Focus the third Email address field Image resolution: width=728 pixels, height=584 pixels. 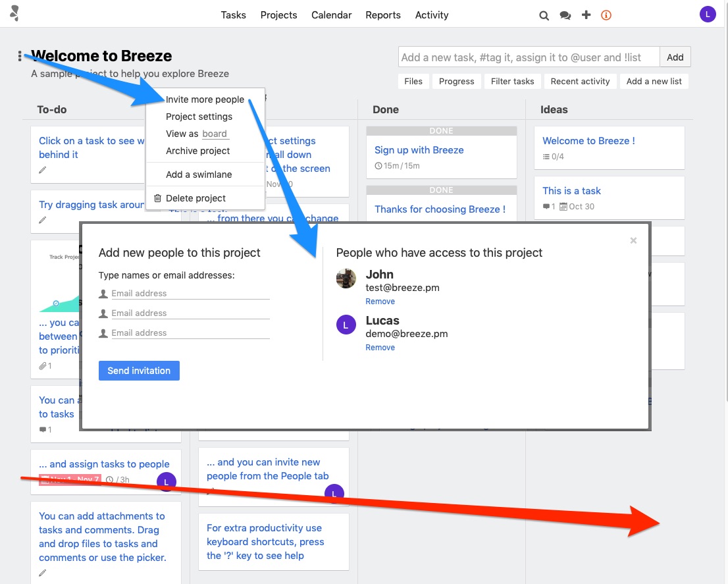190,333
